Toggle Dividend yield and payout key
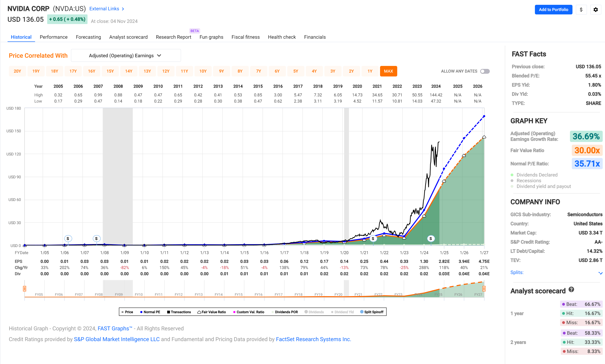605x364 pixels. (x=540, y=186)
